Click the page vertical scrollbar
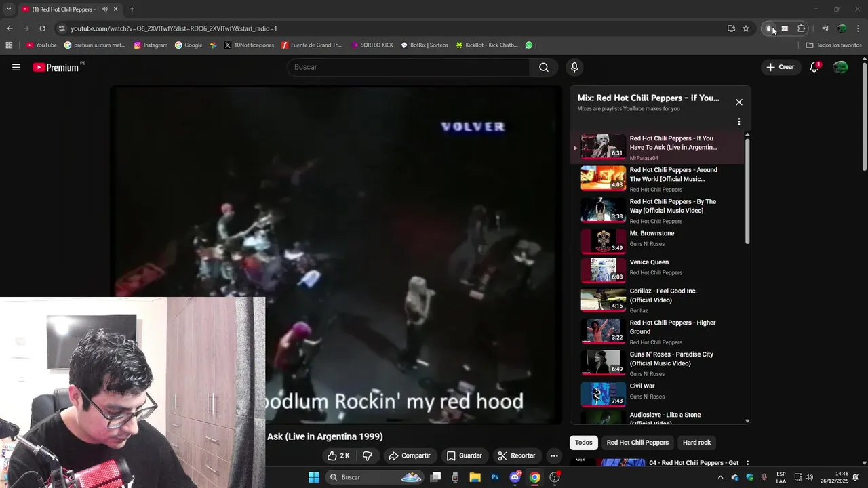This screenshot has height=488, width=868. [x=864, y=115]
